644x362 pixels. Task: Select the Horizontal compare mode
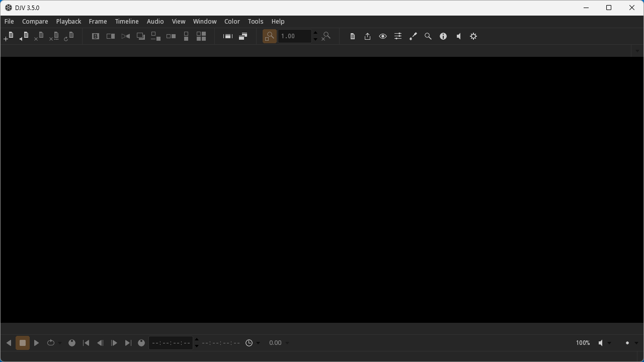[171, 36]
